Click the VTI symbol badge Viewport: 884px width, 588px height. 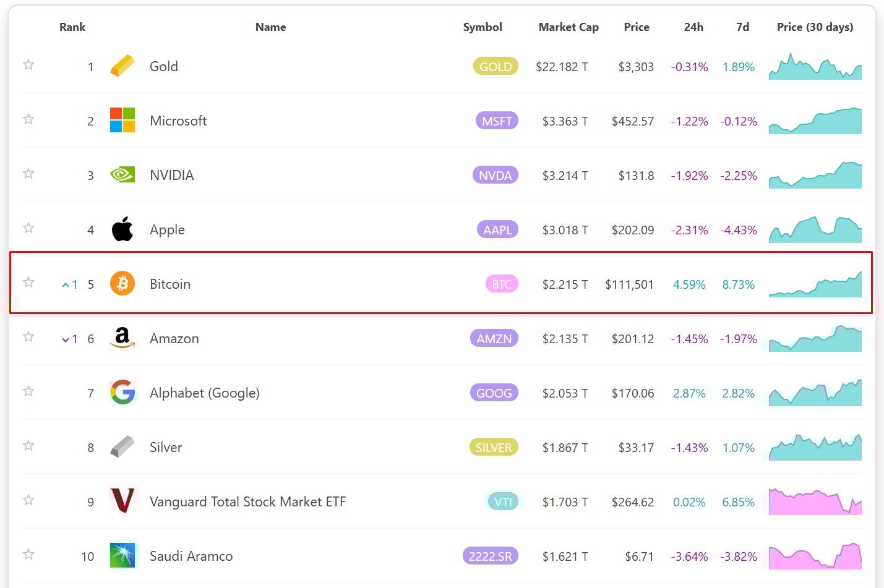click(503, 501)
